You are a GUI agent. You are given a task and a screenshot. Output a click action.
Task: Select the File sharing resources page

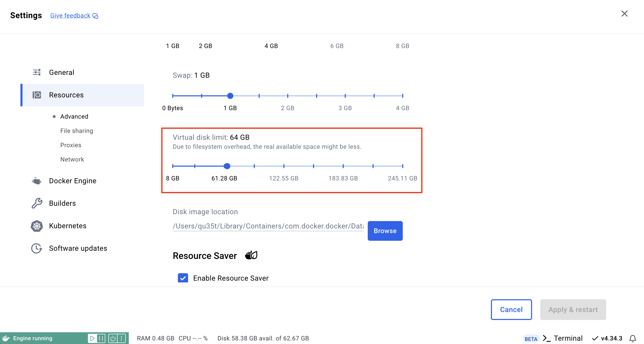[76, 131]
